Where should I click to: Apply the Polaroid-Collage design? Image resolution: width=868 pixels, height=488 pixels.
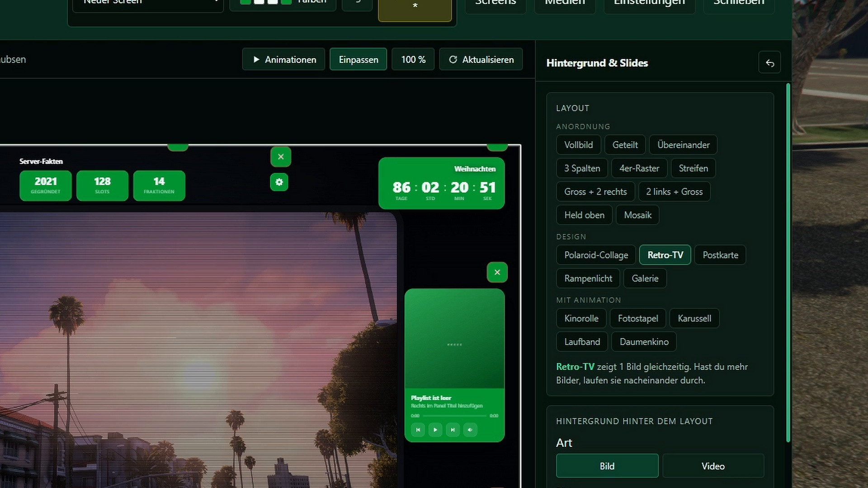(596, 255)
